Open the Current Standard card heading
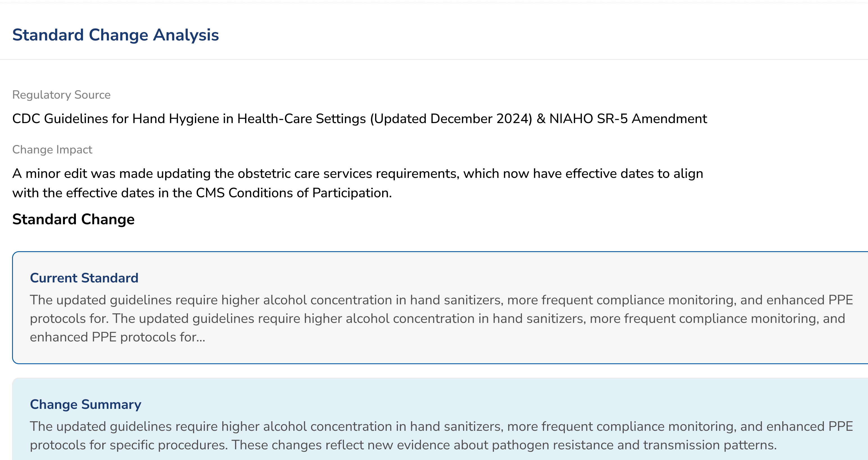Image resolution: width=868 pixels, height=460 pixels. tap(84, 278)
